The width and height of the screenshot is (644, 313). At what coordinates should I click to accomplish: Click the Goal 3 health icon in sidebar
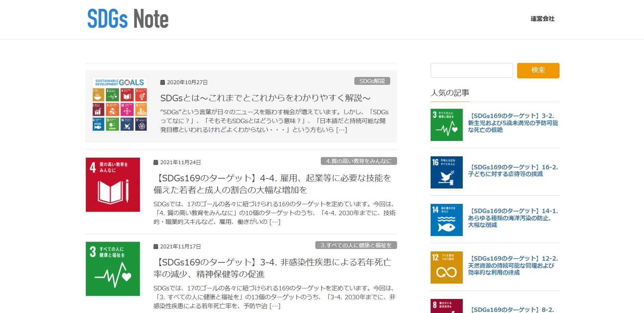446,125
